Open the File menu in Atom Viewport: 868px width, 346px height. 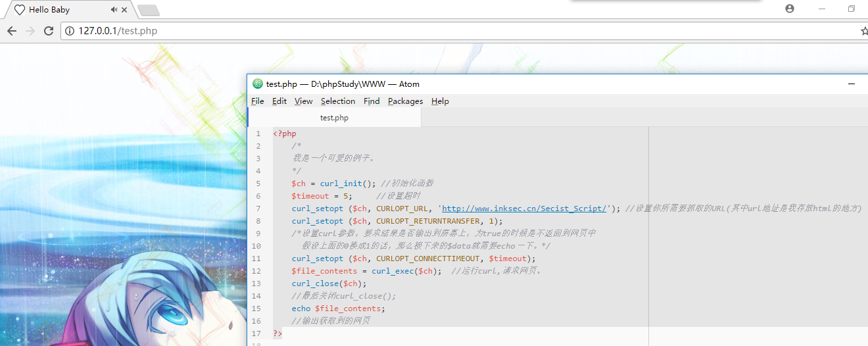click(258, 101)
